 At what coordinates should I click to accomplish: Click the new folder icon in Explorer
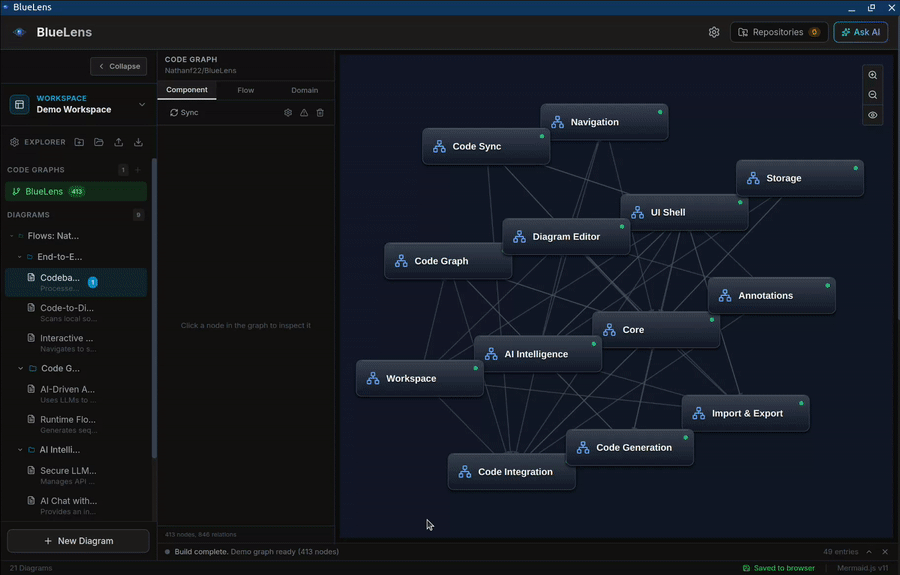coord(79,142)
